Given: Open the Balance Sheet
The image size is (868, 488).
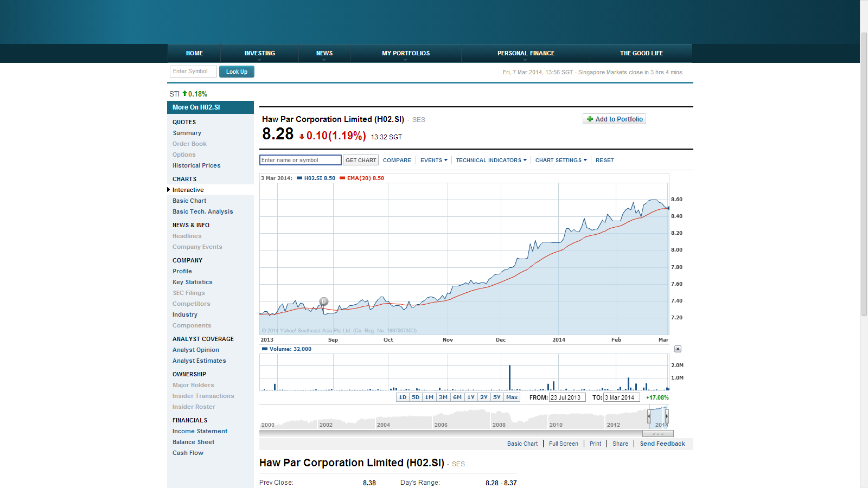Looking at the screenshot, I should pos(194,442).
